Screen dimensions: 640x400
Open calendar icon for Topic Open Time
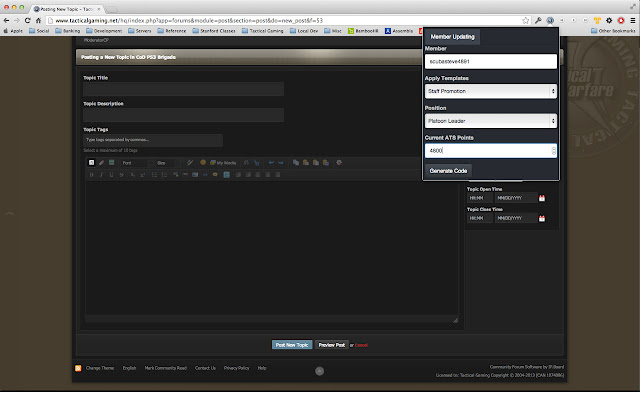click(x=541, y=199)
